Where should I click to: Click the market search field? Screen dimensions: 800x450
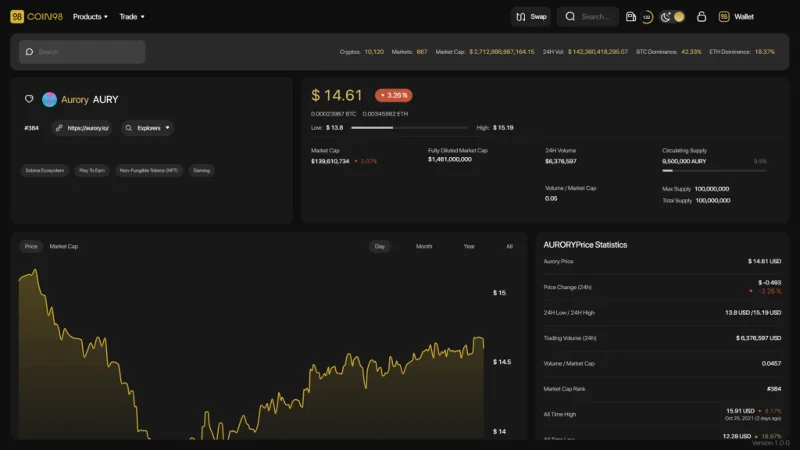click(x=82, y=52)
